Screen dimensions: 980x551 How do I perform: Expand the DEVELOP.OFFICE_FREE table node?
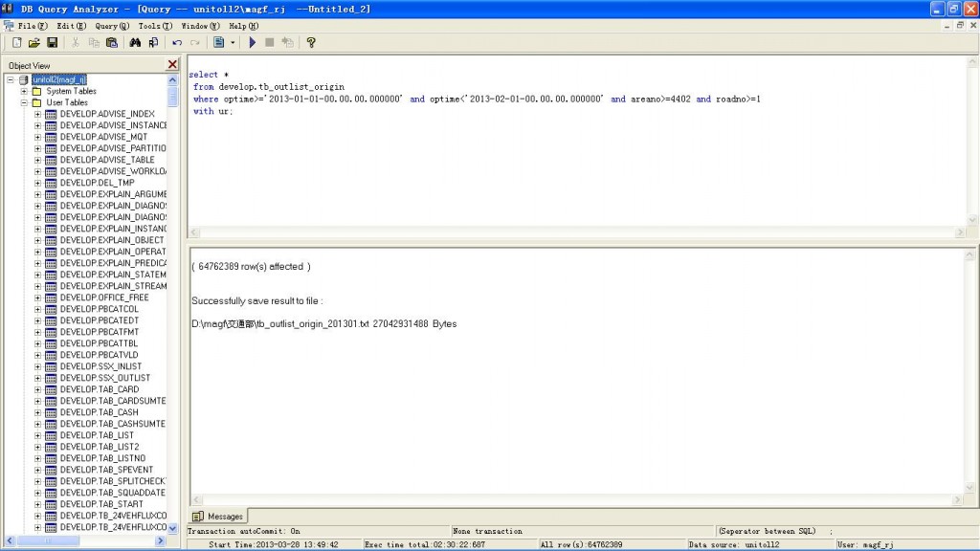(x=37, y=298)
